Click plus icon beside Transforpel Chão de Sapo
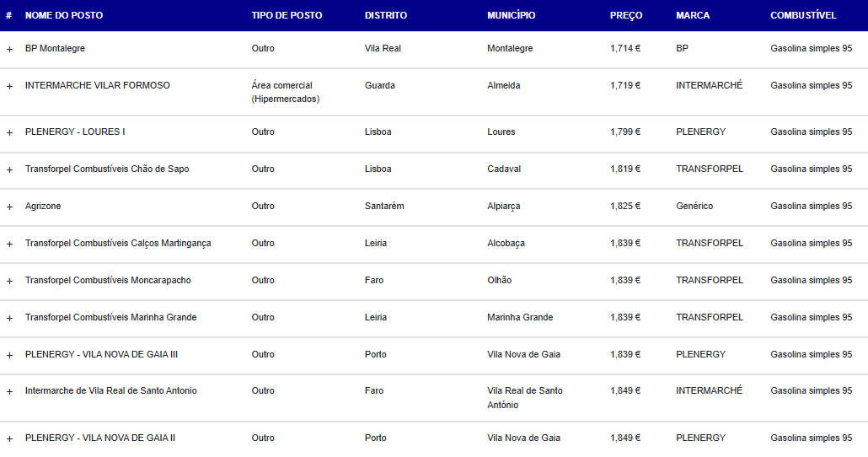This screenshot has height=457, width=868. point(9,170)
